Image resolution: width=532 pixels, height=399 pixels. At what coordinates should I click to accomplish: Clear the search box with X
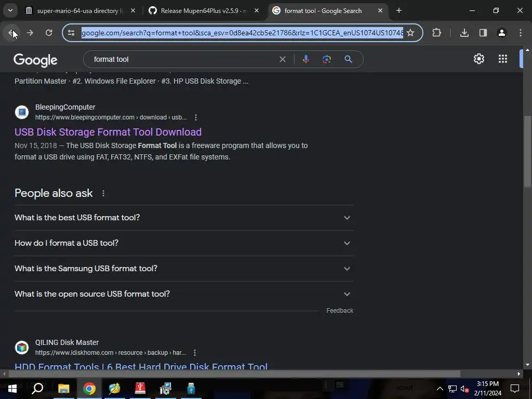pos(282,59)
